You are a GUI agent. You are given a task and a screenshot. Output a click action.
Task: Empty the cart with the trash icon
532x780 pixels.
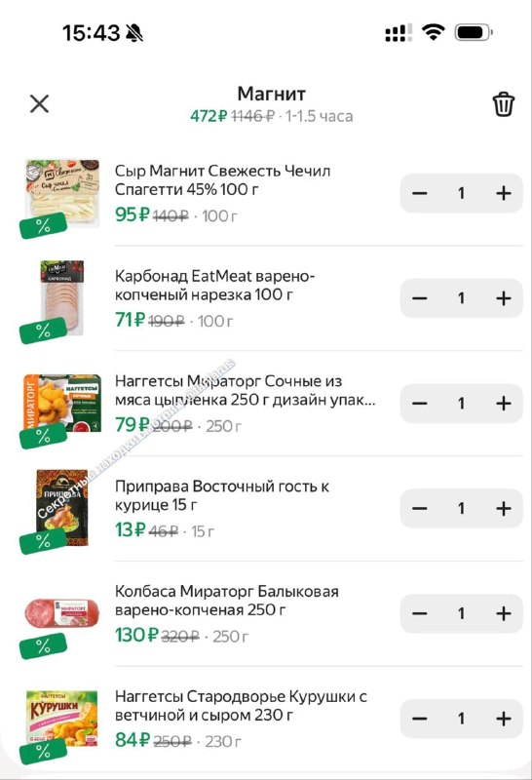tap(503, 104)
